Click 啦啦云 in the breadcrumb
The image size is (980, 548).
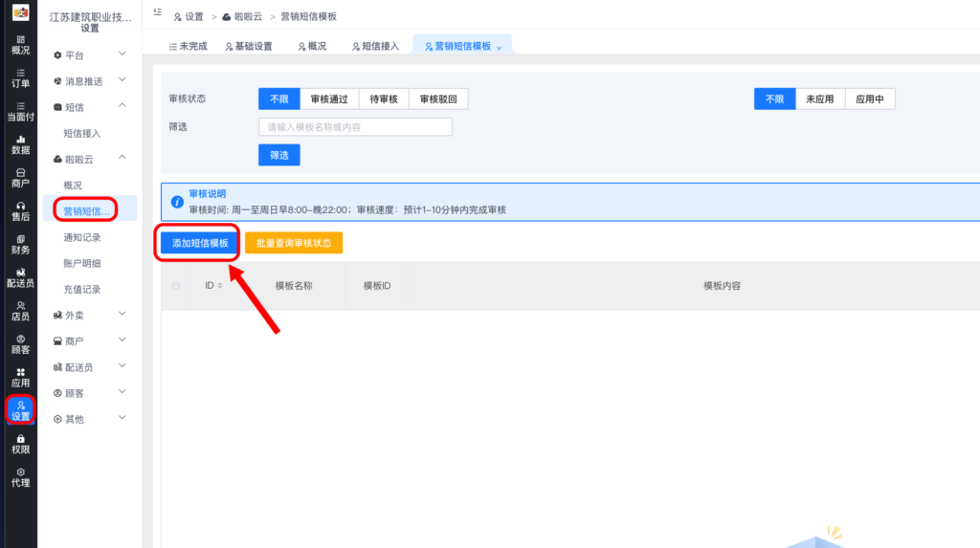click(242, 16)
